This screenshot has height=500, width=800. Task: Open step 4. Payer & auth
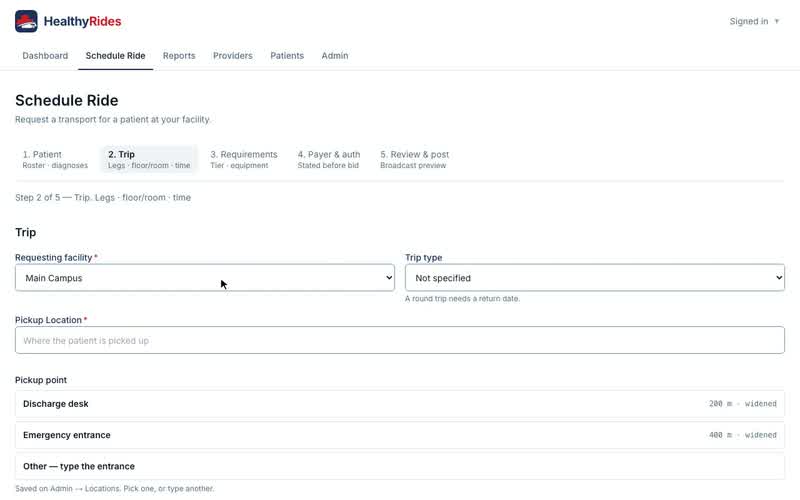click(x=329, y=159)
